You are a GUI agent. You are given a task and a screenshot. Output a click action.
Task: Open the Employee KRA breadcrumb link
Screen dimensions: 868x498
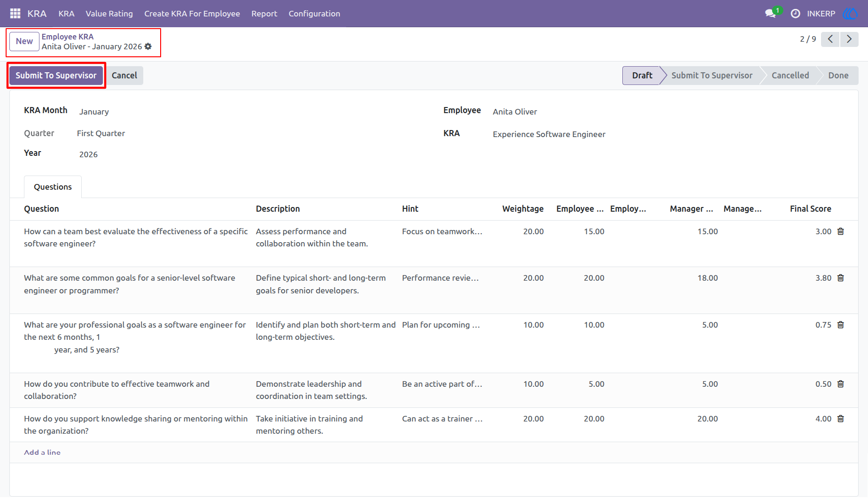[68, 37]
